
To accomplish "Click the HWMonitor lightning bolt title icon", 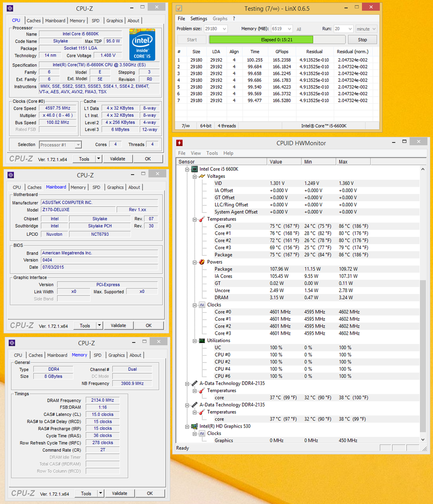I will [x=180, y=143].
